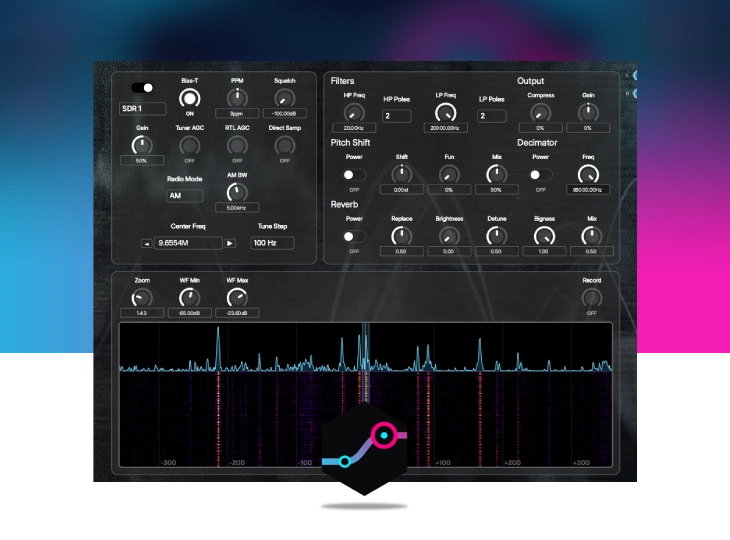730x540 pixels.
Task: Click the Reverb Replace knob
Action: [401, 236]
